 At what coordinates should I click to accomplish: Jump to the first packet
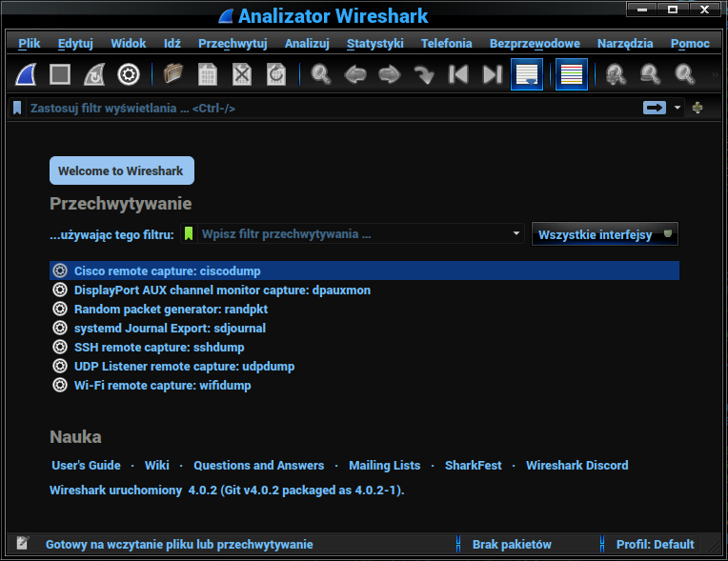tap(458, 74)
